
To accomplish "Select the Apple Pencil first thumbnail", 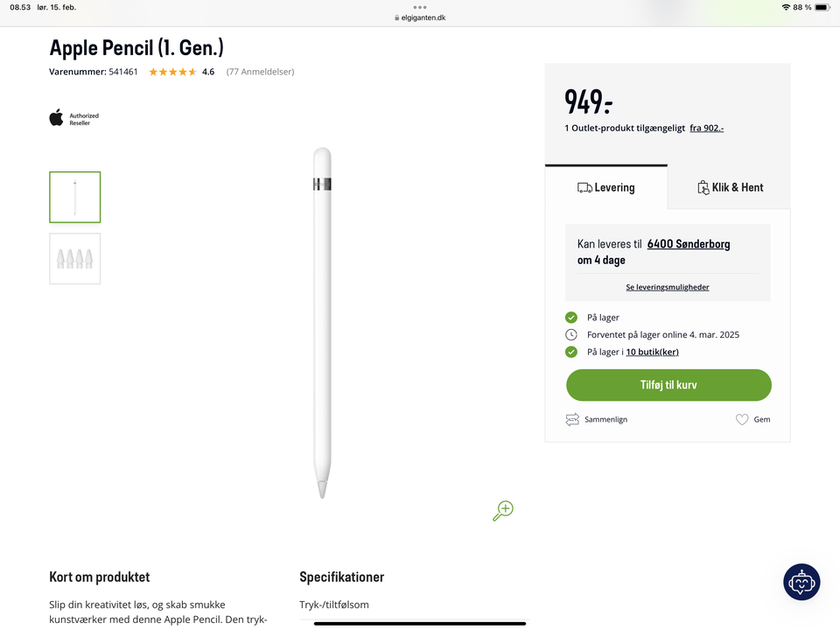I will click(x=75, y=197).
